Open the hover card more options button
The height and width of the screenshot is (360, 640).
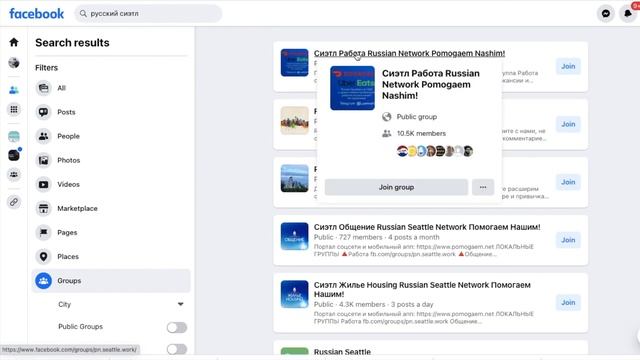click(483, 187)
